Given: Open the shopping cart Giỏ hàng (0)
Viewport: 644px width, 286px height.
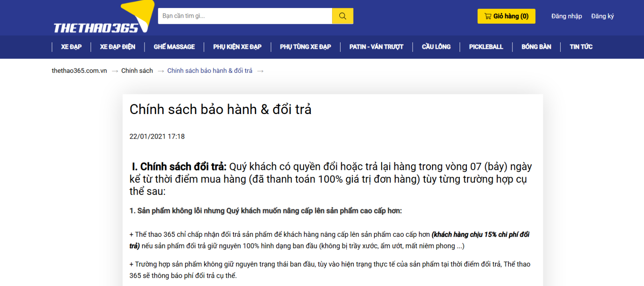Looking at the screenshot, I should coord(506,16).
